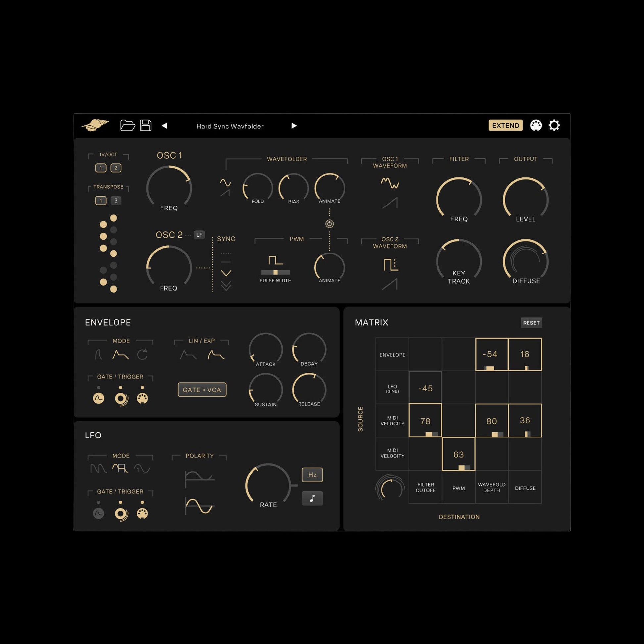The height and width of the screenshot is (644, 644).
Task: Open the settings gear icon
Action: [554, 126]
